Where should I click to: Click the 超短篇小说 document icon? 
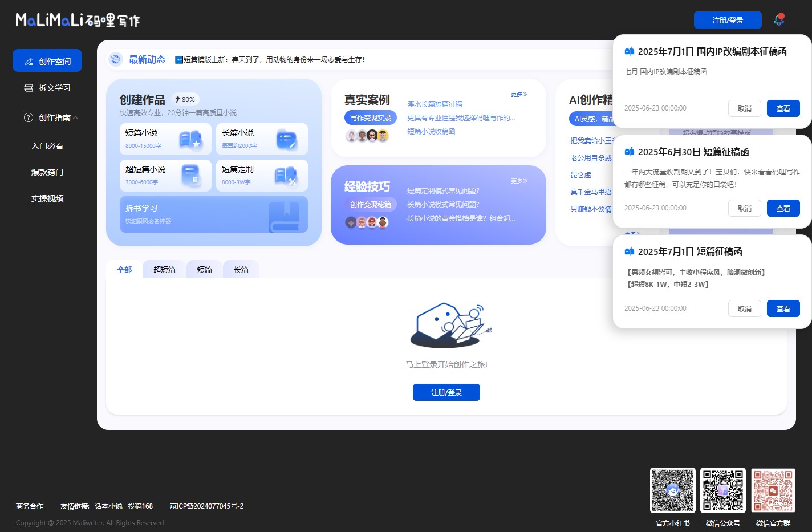click(190, 176)
